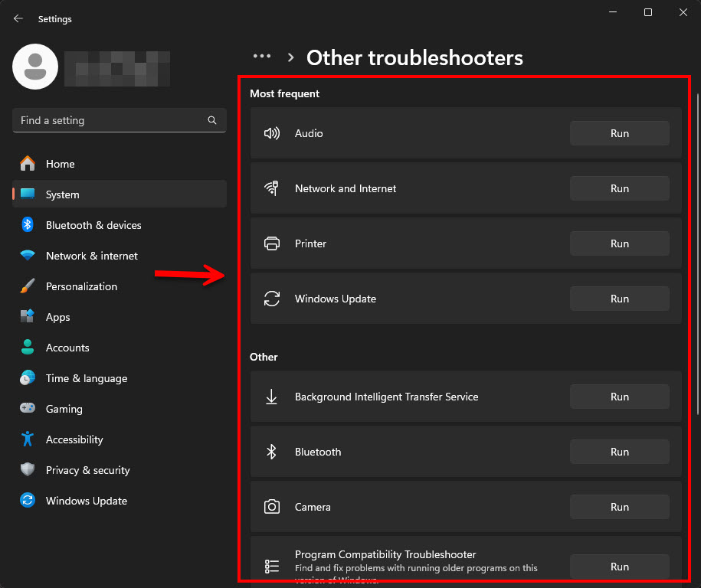Click the user profile avatar
This screenshot has height=588, width=701.
35,67
